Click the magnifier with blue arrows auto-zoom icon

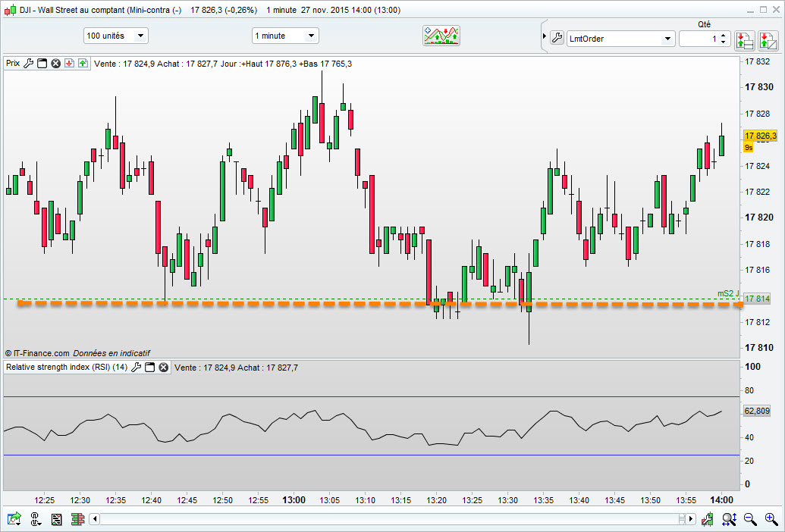tap(729, 519)
